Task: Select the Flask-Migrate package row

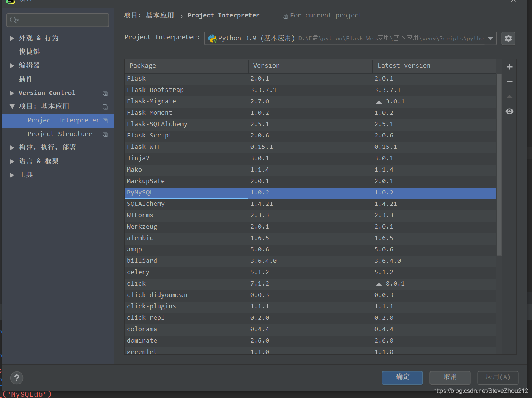Action: click(x=311, y=101)
